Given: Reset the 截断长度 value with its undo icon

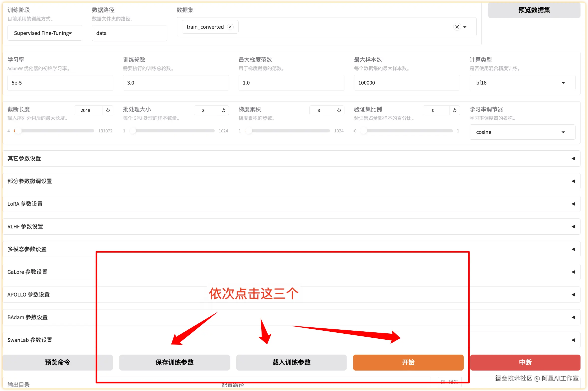Looking at the screenshot, I should point(108,110).
